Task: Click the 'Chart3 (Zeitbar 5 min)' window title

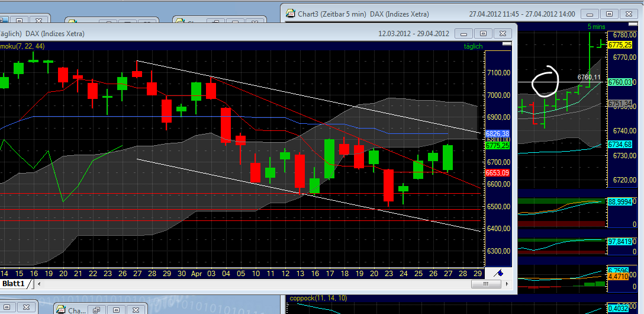Action: (332, 14)
